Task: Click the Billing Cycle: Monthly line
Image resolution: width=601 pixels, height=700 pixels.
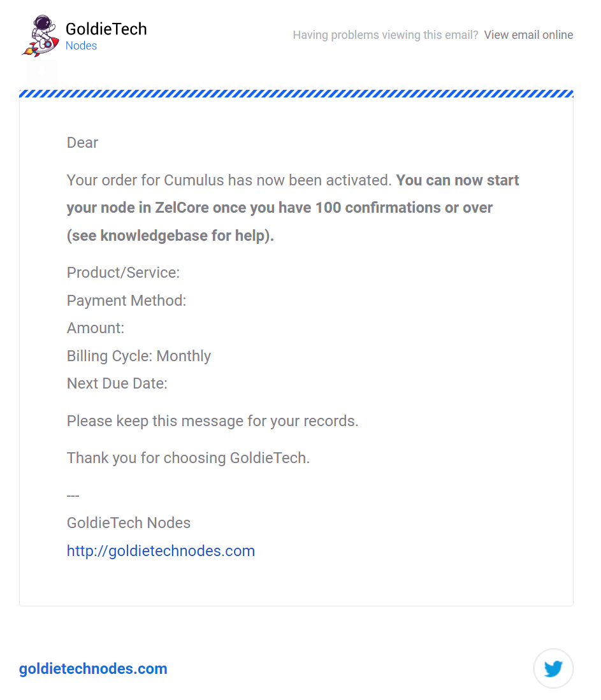Action: point(138,356)
